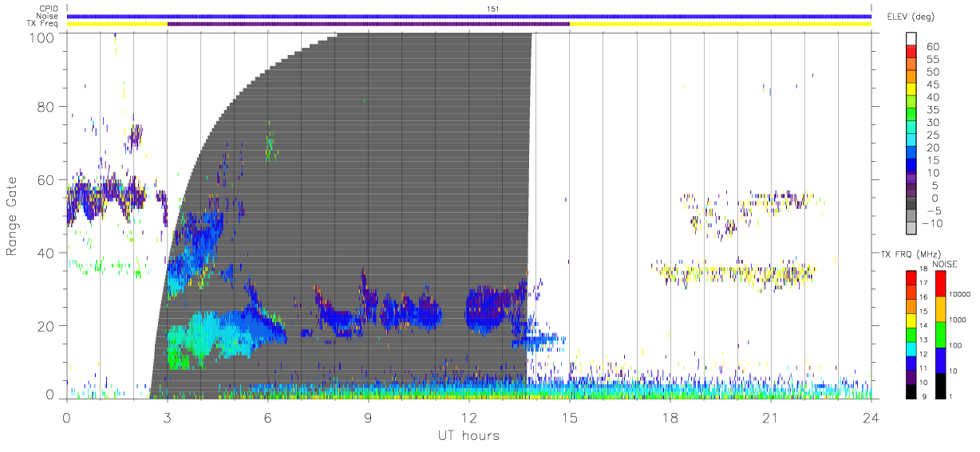Image resolution: width=980 pixels, height=452 pixels.
Task: Click the ELEV color bar label "60"
Action: (x=932, y=46)
